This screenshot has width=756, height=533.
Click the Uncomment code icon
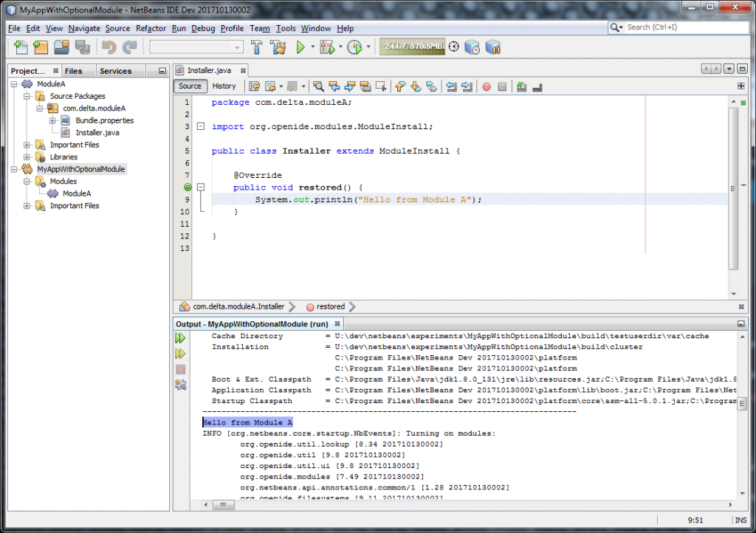click(x=537, y=87)
